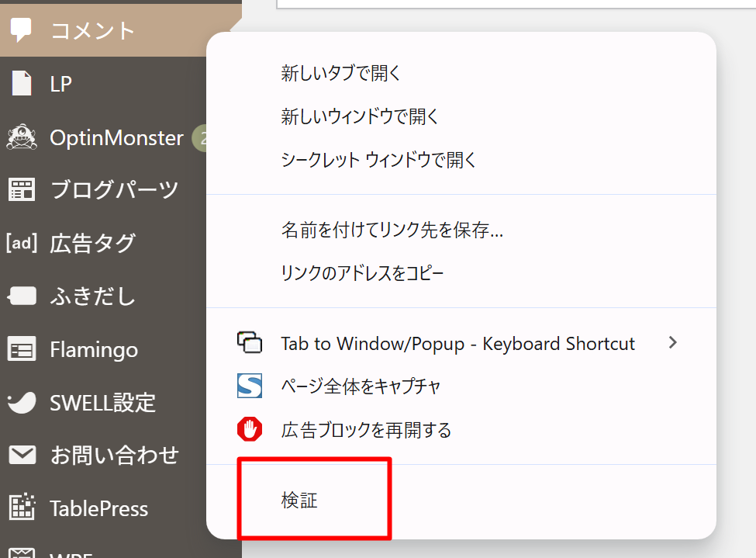
Task: Open OptinMonster via its monster icon
Action: pyautogui.click(x=22, y=137)
